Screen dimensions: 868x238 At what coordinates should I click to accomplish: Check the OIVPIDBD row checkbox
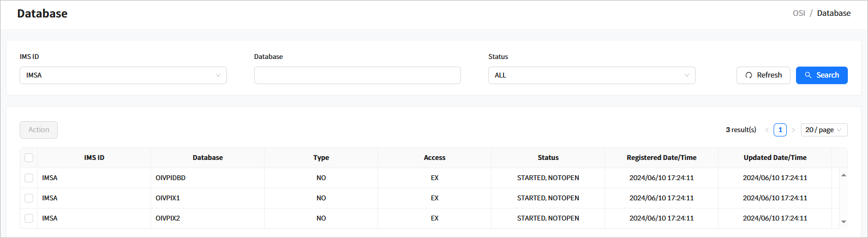(x=29, y=178)
